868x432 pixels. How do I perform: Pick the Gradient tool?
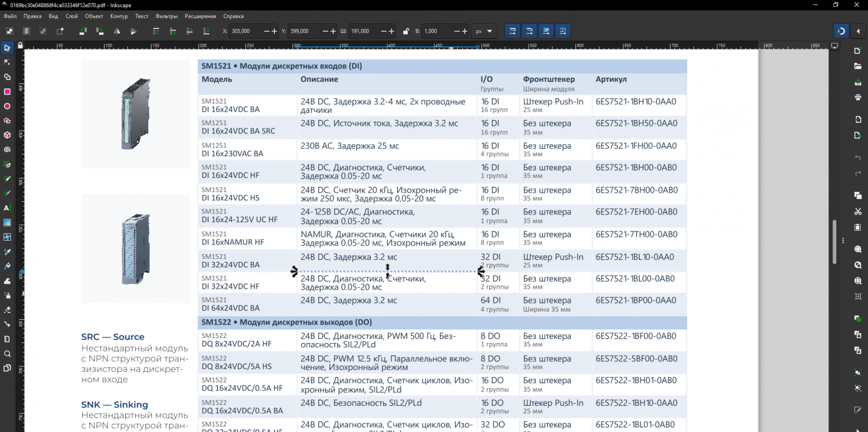pyautogui.click(x=7, y=222)
